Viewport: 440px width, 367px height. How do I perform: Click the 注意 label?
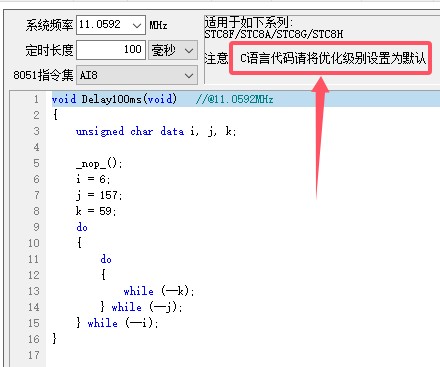point(216,58)
